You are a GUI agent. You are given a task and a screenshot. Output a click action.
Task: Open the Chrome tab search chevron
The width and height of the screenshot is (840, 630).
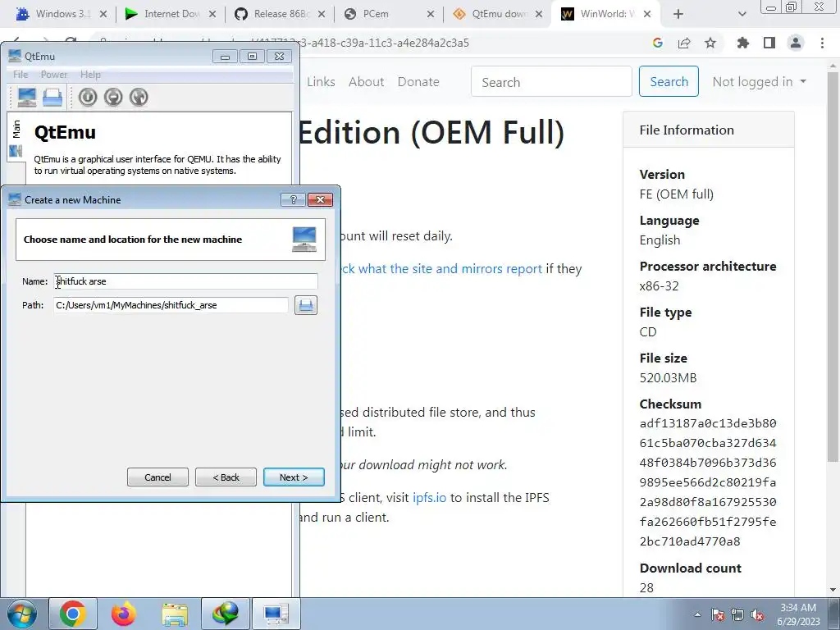[x=742, y=14]
